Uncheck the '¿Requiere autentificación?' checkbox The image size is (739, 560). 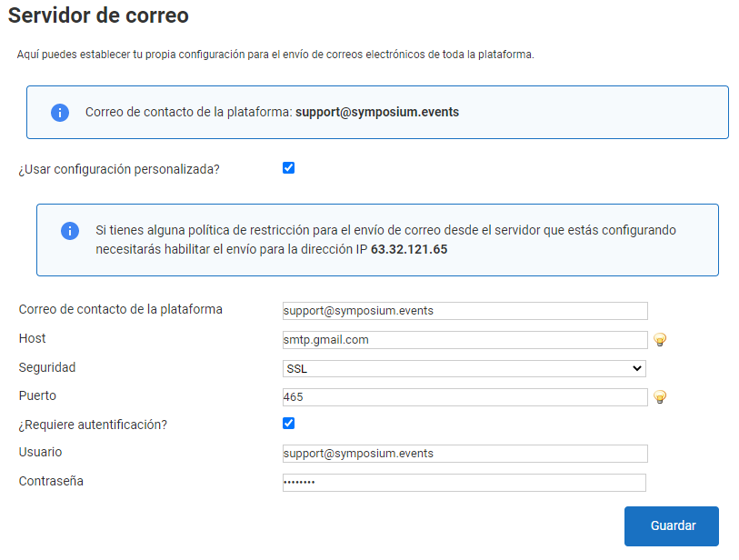(x=289, y=424)
